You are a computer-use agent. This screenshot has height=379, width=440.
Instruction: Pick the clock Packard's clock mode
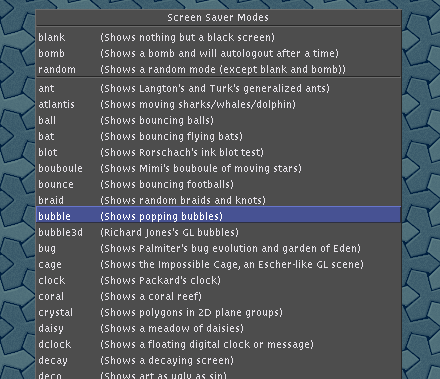(218, 280)
